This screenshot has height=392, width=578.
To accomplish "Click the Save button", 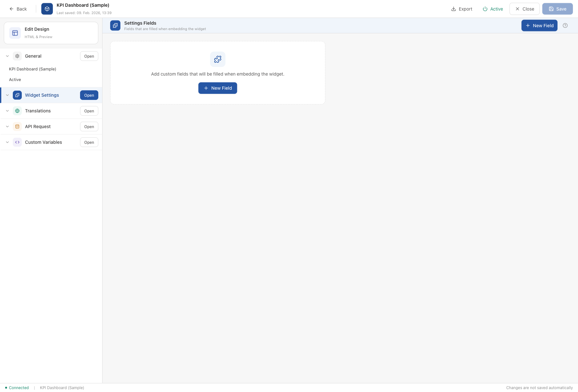I will 558,9.
